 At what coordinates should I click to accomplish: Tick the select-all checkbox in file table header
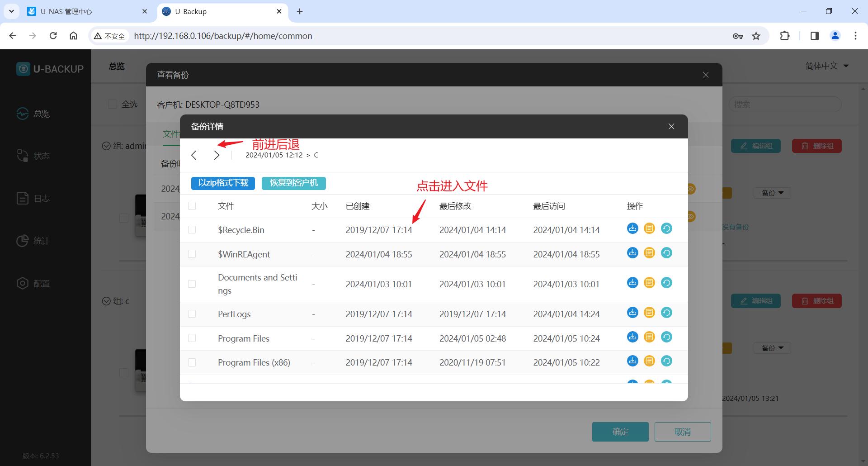tap(192, 206)
